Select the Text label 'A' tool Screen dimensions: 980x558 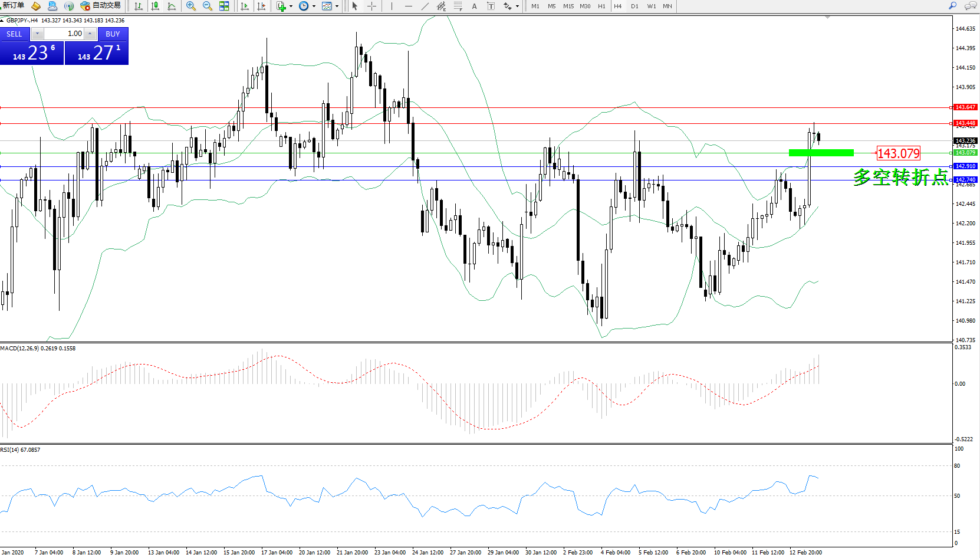click(474, 6)
